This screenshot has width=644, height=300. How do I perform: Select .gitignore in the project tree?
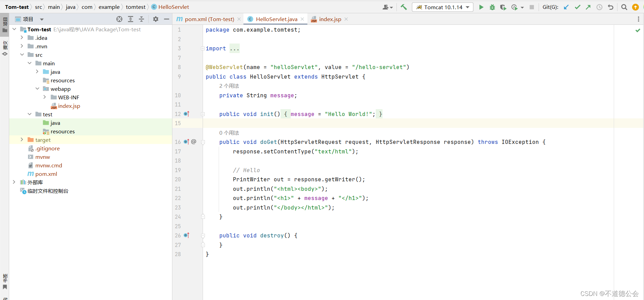point(48,148)
